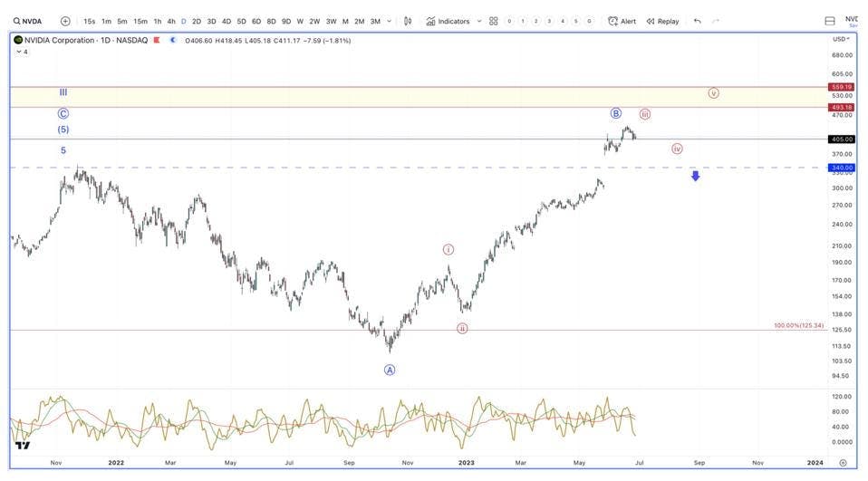Switch to the 8D timeframe
The height and width of the screenshot is (481, 868).
click(271, 21)
